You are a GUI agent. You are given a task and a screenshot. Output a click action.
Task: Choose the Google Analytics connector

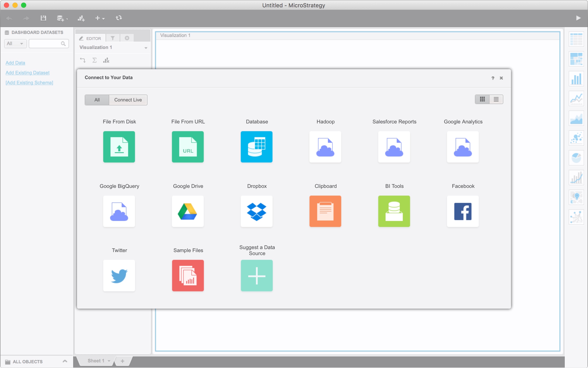coord(463,147)
